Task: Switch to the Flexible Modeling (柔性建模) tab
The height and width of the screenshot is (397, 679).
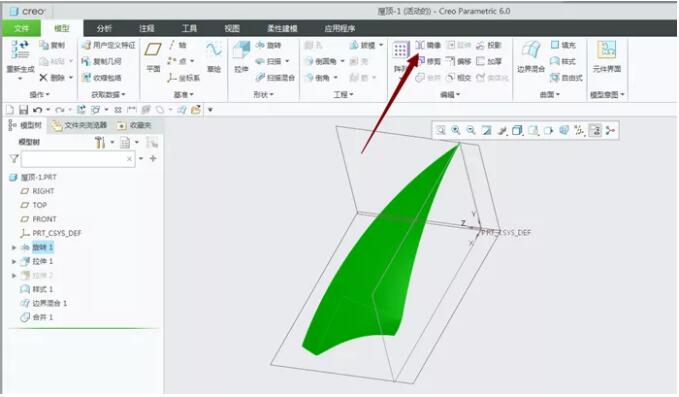Action: (x=282, y=28)
